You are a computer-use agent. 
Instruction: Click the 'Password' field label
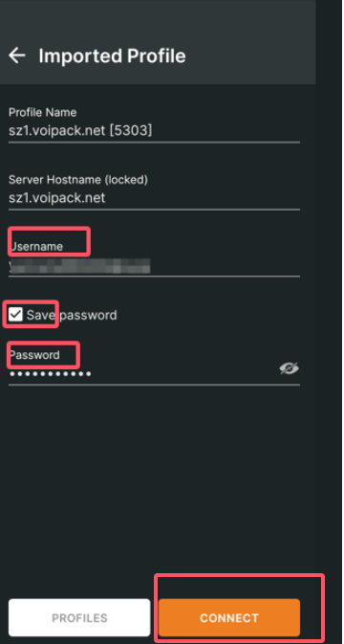(x=34, y=355)
